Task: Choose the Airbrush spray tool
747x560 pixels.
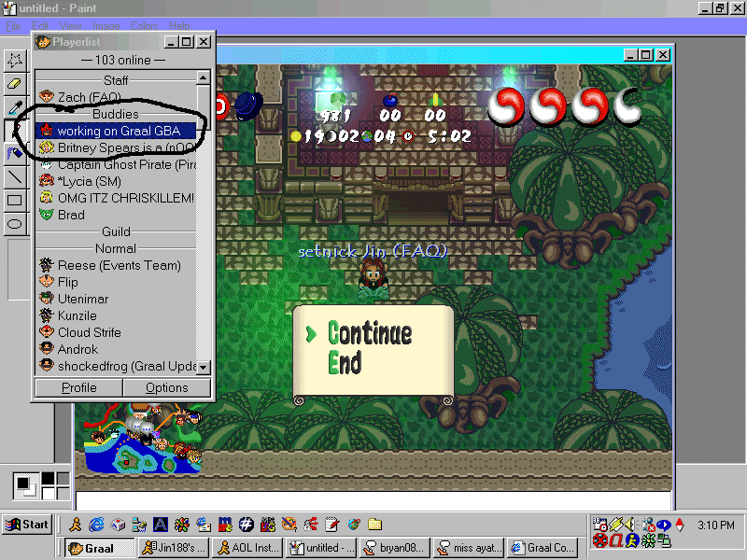Action: [x=15, y=153]
